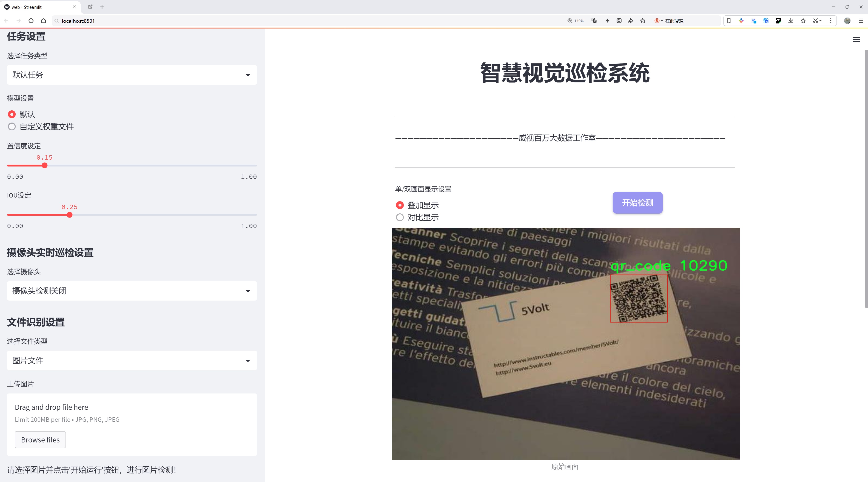Add page to favorites star-plus icon

coord(643,21)
